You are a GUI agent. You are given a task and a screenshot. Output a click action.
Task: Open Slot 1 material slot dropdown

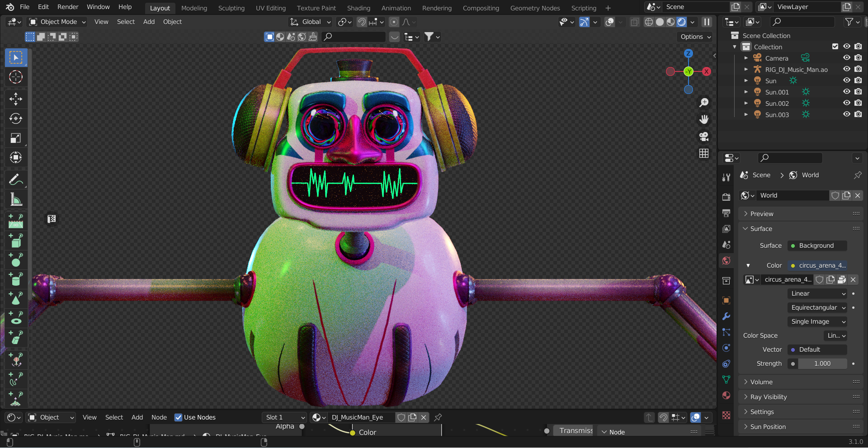click(x=284, y=417)
